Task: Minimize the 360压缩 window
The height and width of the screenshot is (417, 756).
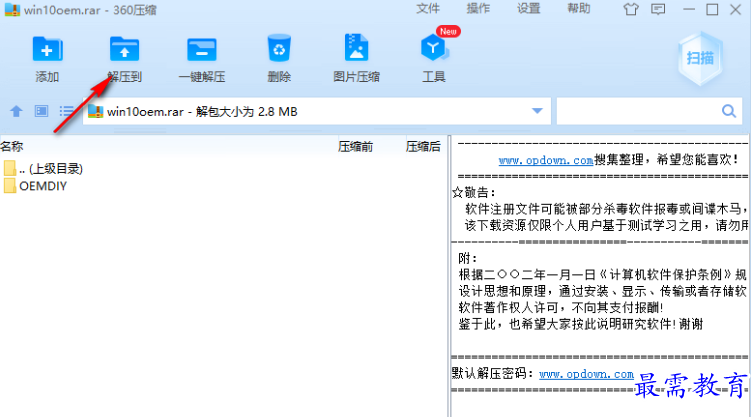Action: pyautogui.click(x=688, y=9)
